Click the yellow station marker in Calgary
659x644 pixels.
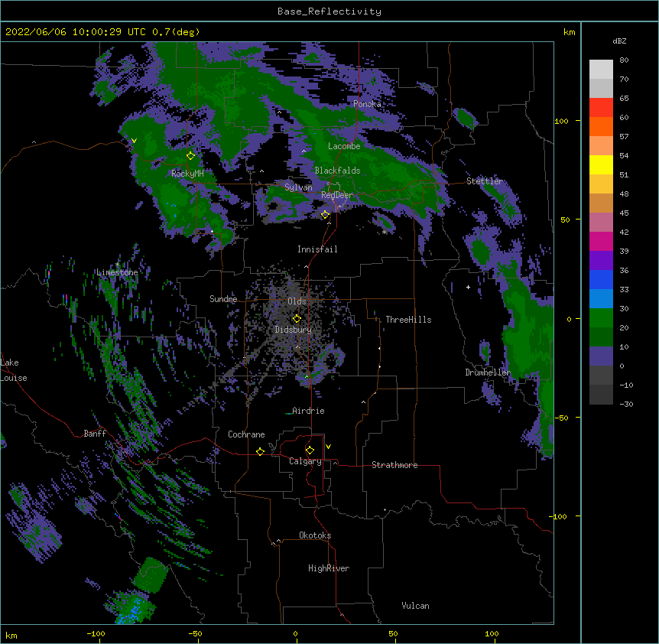(x=310, y=450)
